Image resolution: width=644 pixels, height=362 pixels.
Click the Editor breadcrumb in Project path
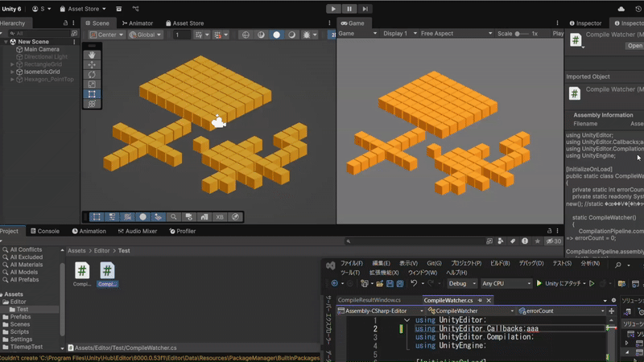click(x=101, y=251)
